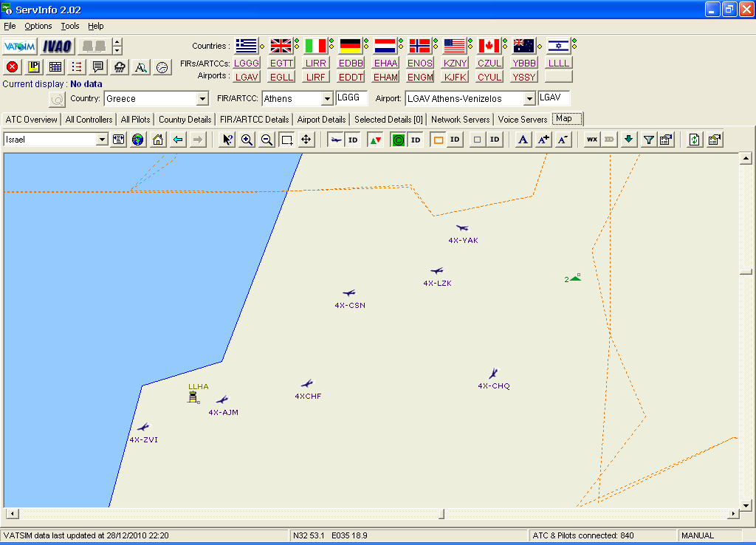Click the yellow clock icon
Viewport: 756px width, 545px height.
[x=162, y=67]
